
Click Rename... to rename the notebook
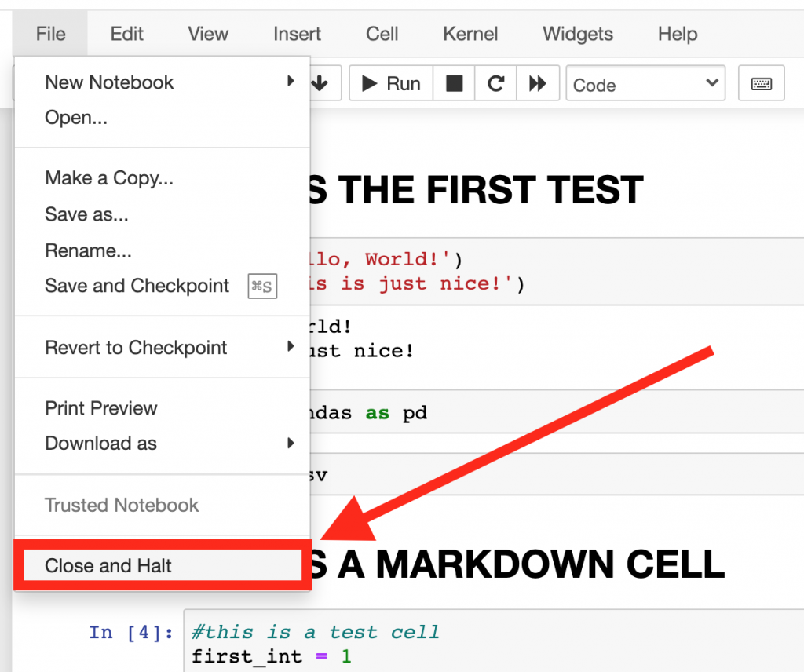coord(89,250)
